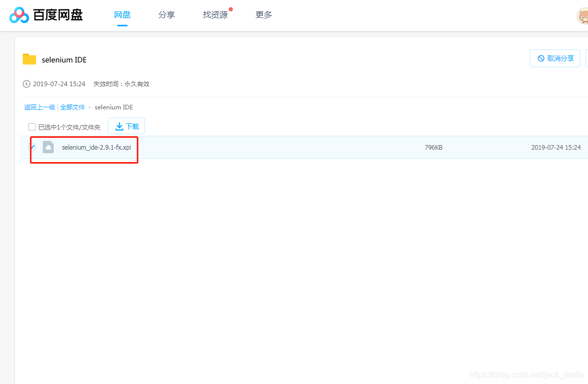Click the selenium IDE breadcrumb text
Viewport: 588px width, 384px height.
114,107
